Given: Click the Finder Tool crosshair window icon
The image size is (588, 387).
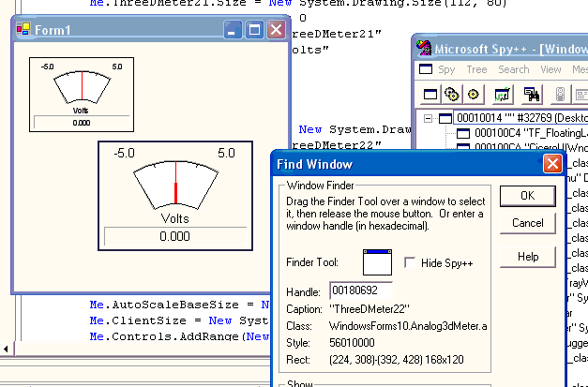Looking at the screenshot, I should (x=378, y=262).
